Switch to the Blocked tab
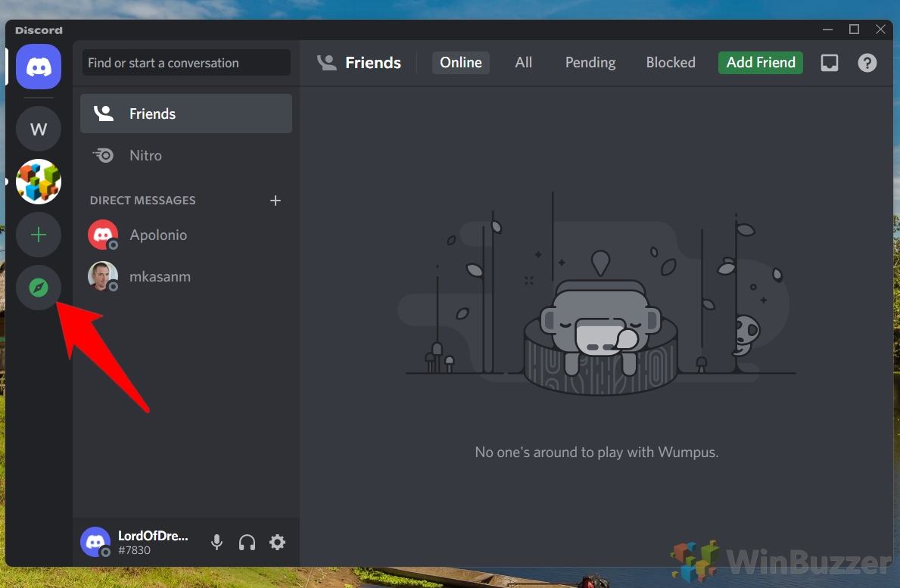The width and height of the screenshot is (900, 588). coord(671,63)
